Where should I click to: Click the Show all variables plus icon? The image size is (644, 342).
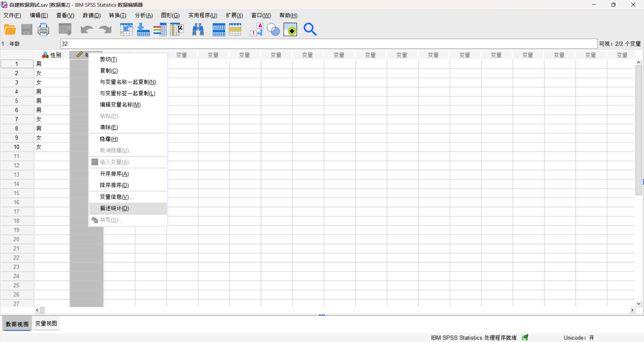point(290,30)
